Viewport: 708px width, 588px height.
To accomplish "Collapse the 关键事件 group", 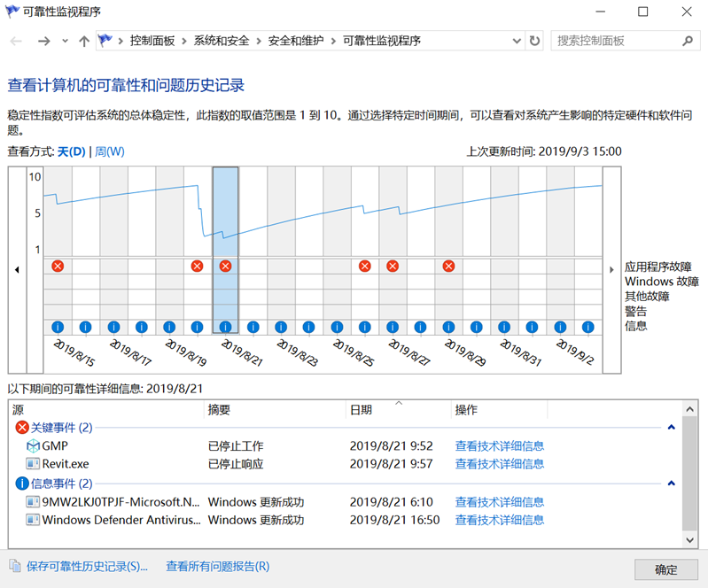I will (x=672, y=428).
